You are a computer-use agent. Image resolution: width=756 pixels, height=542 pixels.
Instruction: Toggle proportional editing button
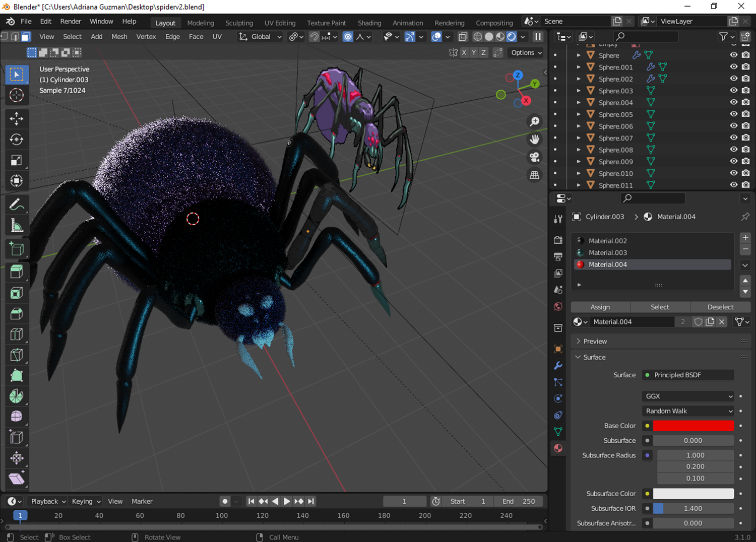(x=348, y=37)
